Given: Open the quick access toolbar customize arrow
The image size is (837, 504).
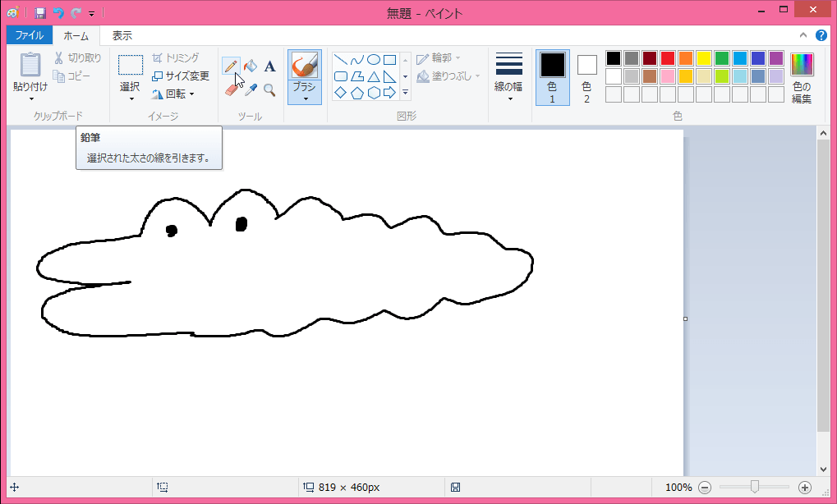Looking at the screenshot, I should click(91, 13).
